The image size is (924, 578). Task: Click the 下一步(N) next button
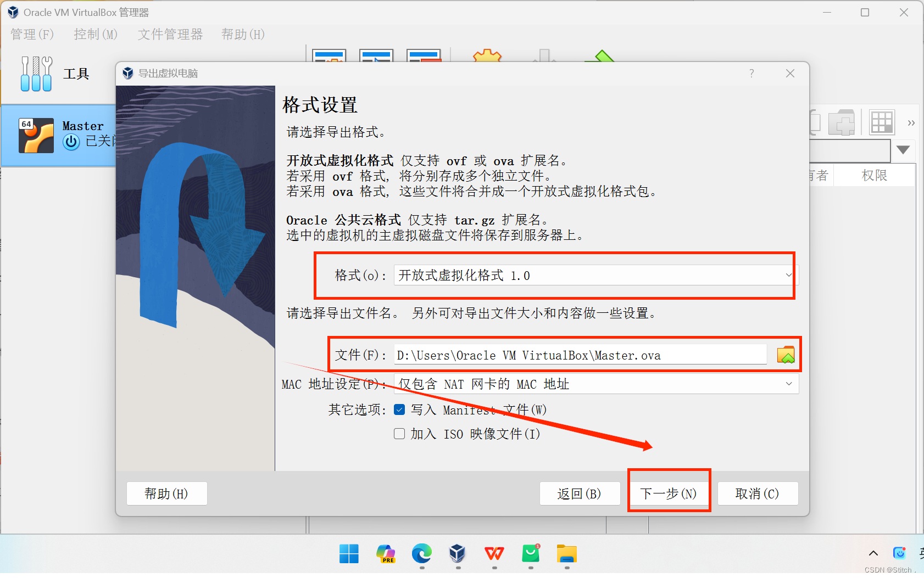tap(669, 493)
